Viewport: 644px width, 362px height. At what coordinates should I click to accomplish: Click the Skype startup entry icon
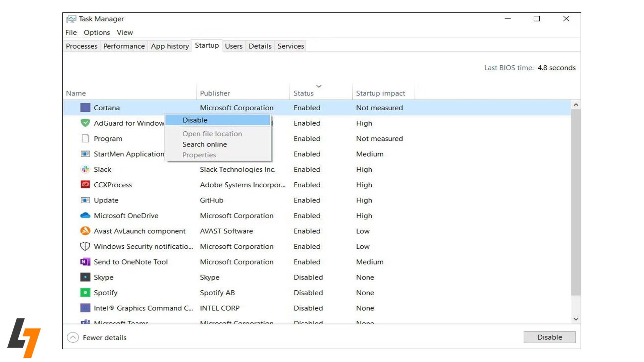(85, 277)
